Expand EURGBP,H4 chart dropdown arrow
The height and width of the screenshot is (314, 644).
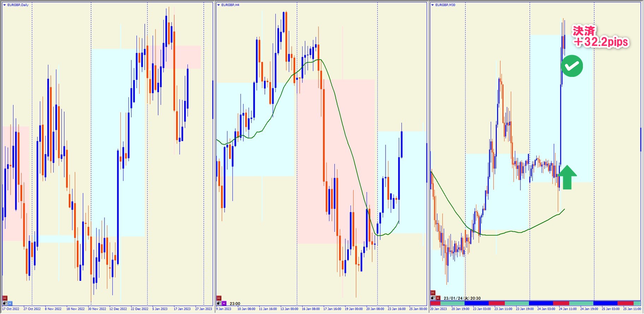tap(219, 5)
